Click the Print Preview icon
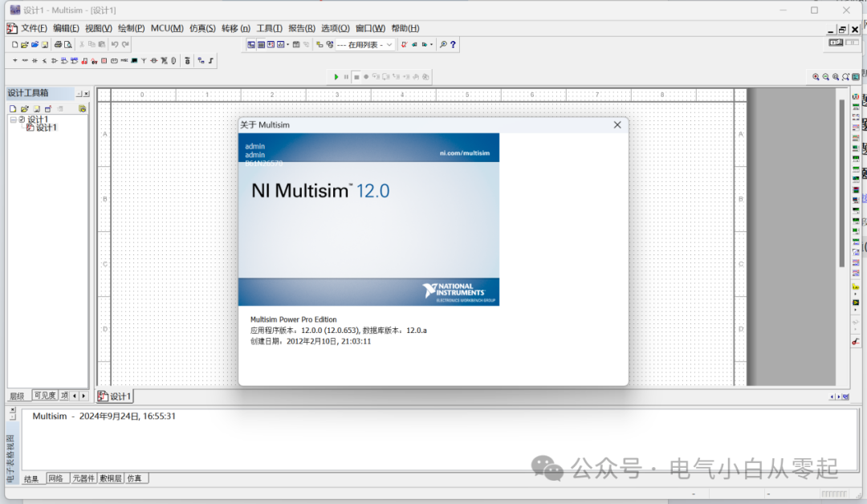Viewport: 867px width, 504px height. (68, 44)
